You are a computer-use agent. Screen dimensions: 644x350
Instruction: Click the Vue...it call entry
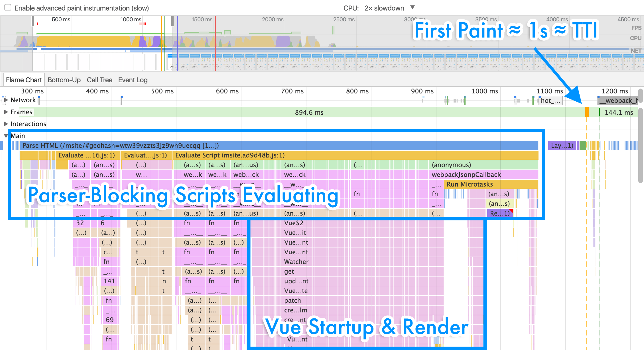point(295,233)
